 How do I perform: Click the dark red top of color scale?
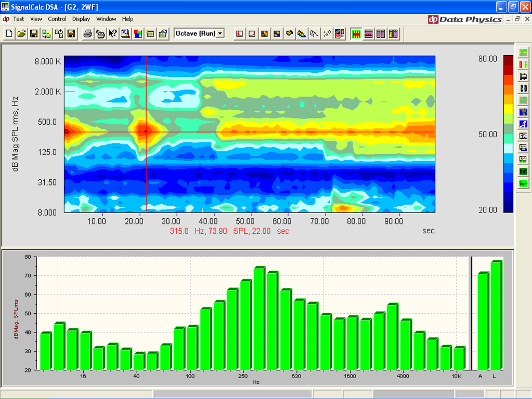(x=508, y=60)
